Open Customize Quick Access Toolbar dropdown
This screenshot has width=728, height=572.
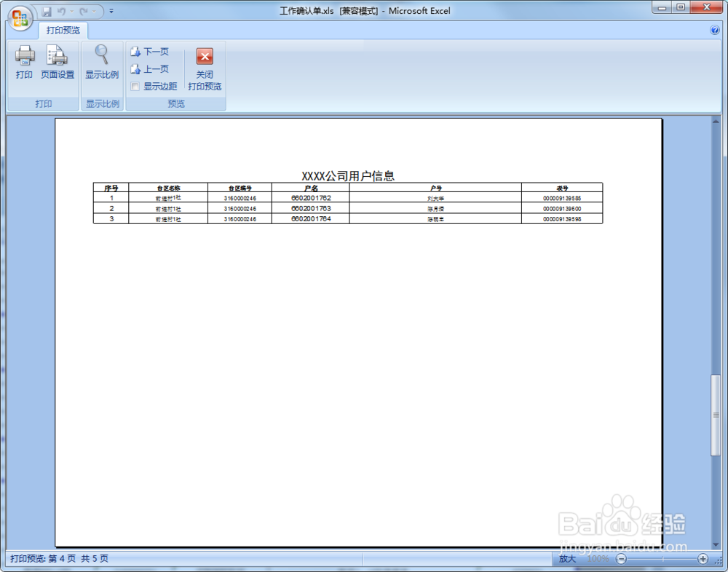click(x=111, y=11)
